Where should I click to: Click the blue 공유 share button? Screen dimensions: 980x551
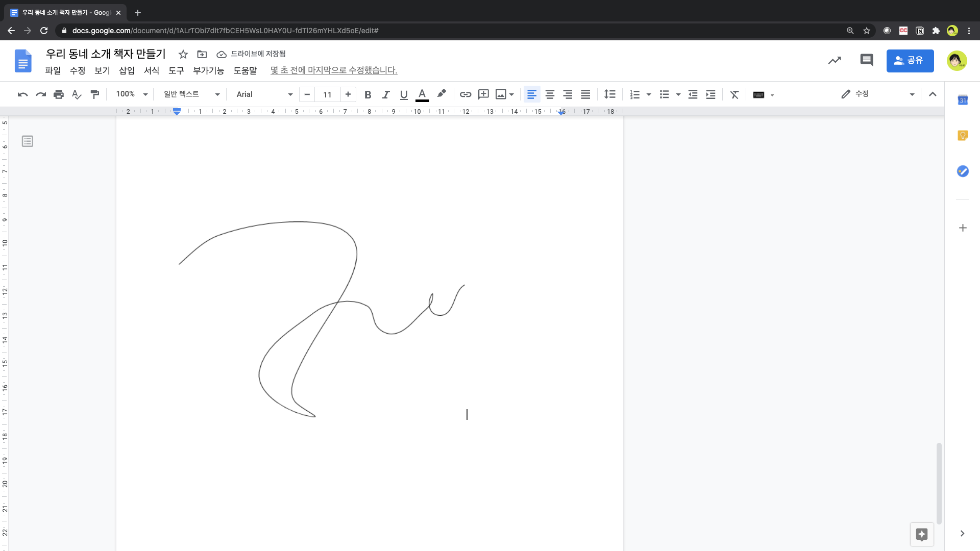coord(910,61)
